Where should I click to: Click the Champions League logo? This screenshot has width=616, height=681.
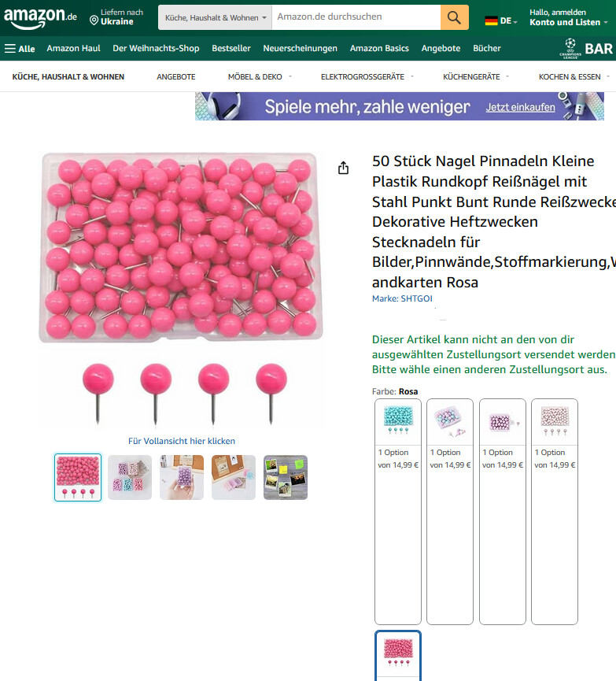570,49
